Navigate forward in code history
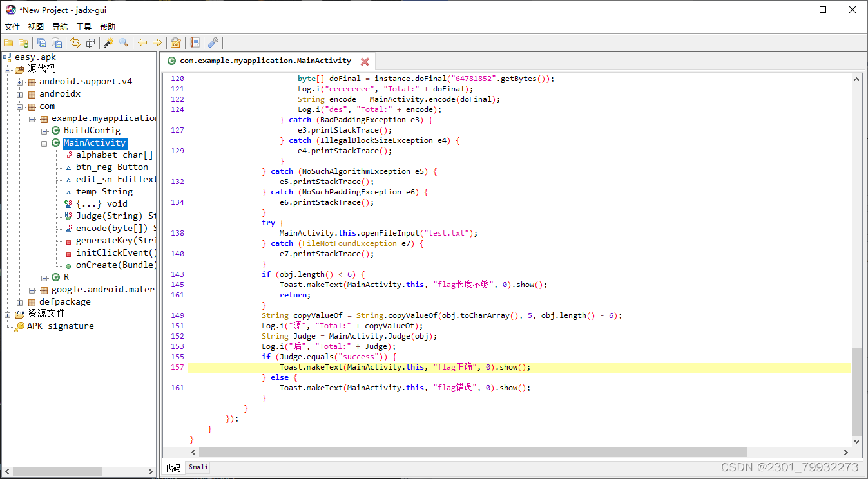Image resolution: width=868 pixels, height=479 pixels. [158, 42]
